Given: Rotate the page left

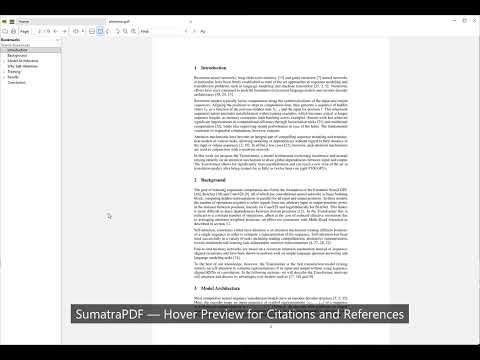Looking at the screenshot, I should pyautogui.click(x=108, y=31).
